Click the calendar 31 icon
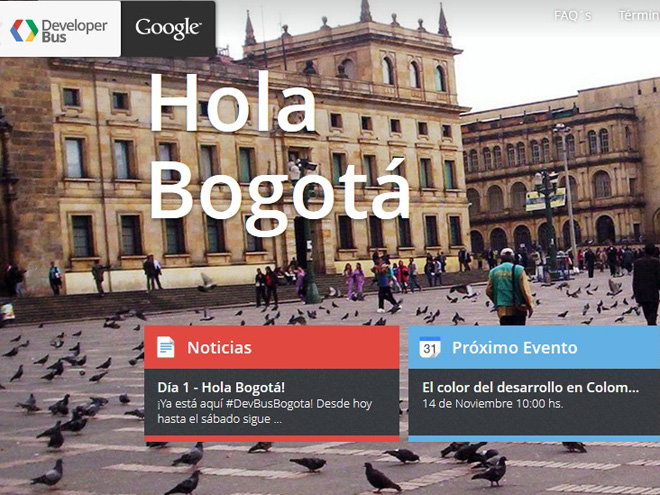This screenshot has width=660, height=495. click(430, 348)
